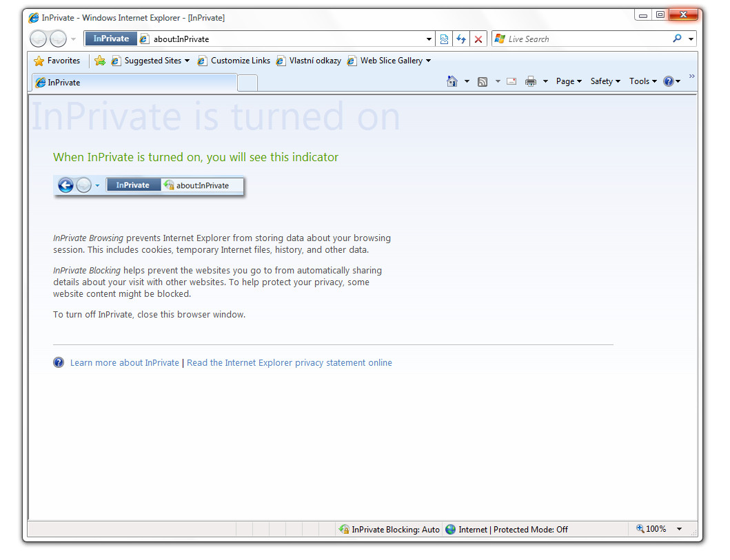Screen dimensions: 730x560
Task: Expand the Print dropdown arrow
Action: [545, 81]
